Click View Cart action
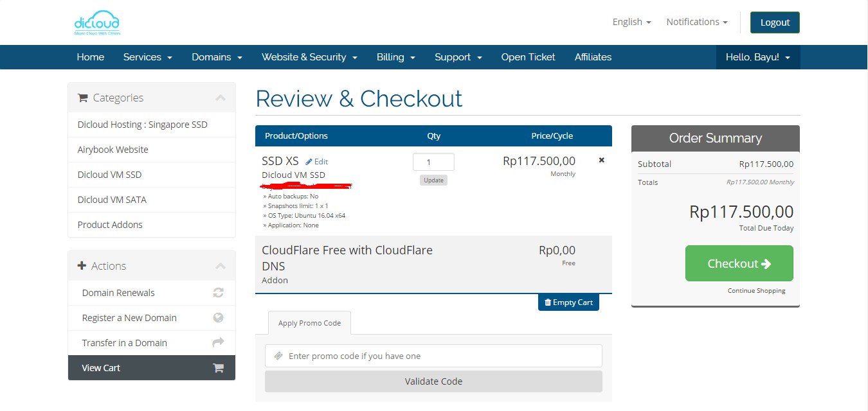The height and width of the screenshot is (411, 868). point(152,368)
